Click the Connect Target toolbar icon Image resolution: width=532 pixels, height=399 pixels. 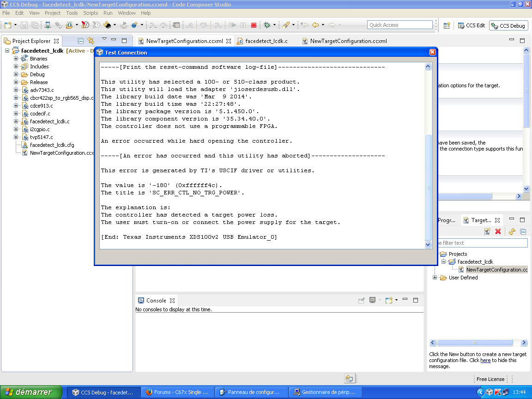[48, 25]
